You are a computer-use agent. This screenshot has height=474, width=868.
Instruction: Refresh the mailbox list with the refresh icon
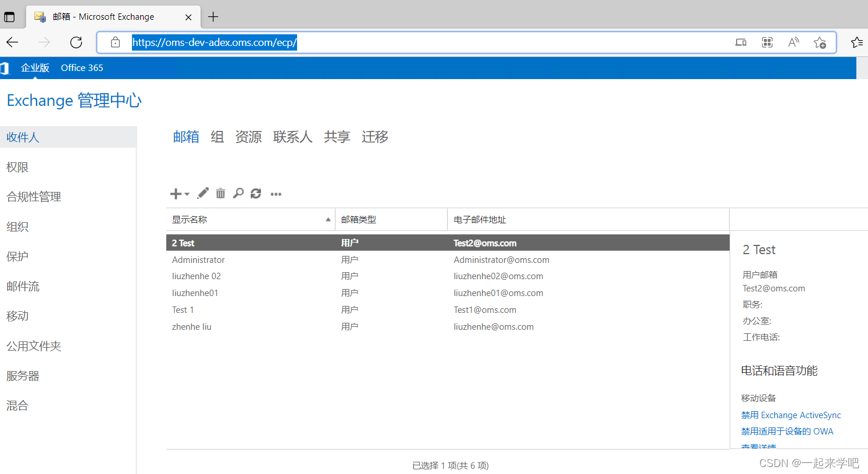256,193
